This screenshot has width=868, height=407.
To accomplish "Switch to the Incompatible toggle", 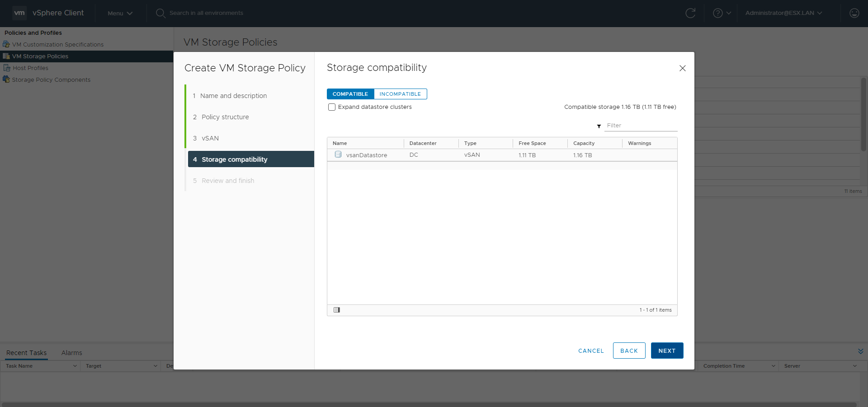I will pyautogui.click(x=400, y=94).
